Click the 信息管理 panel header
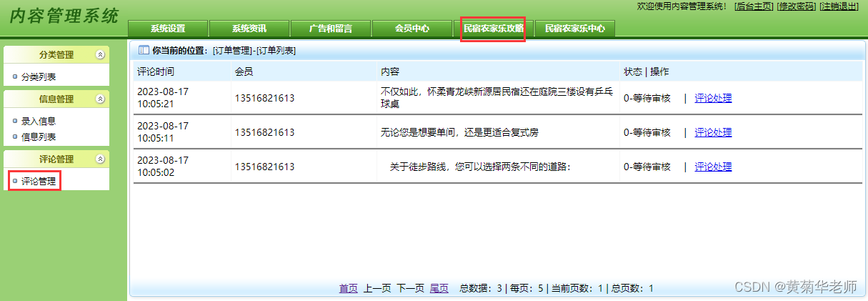The height and width of the screenshot is (301, 868). coord(56,99)
